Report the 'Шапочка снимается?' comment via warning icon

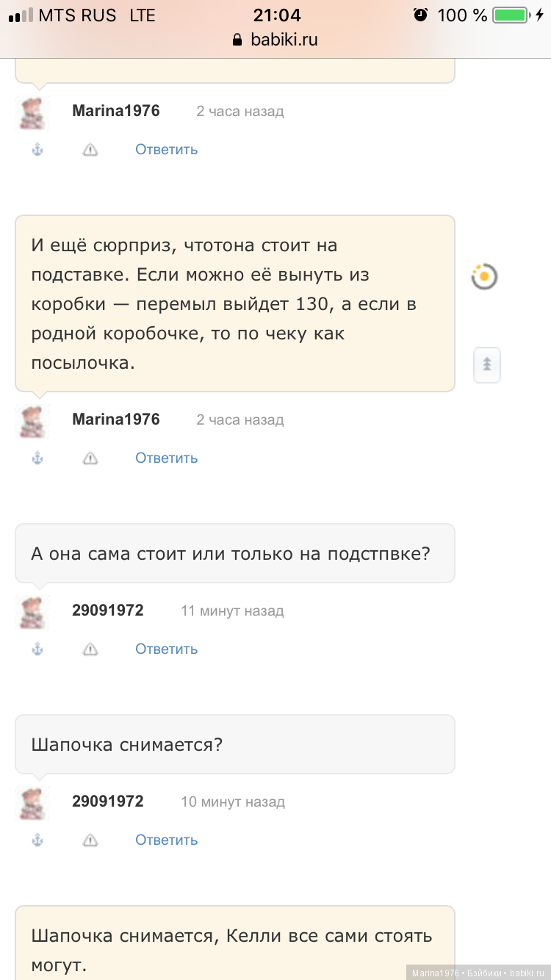[90, 840]
